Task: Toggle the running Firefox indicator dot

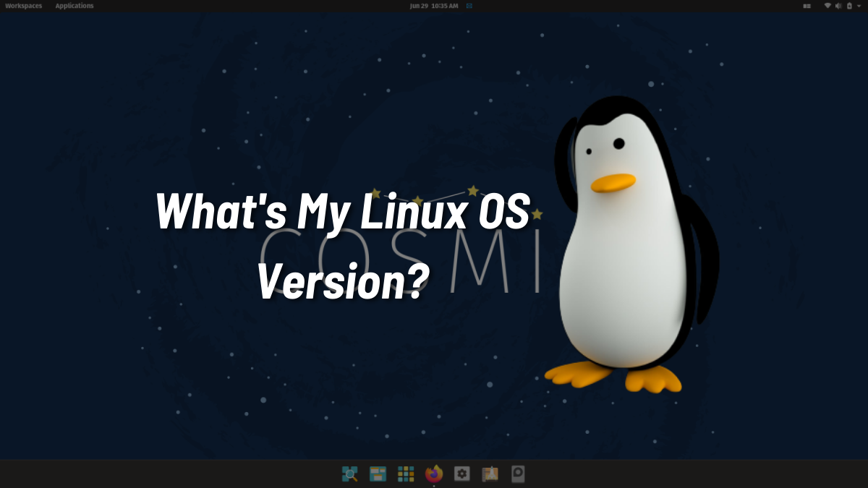Action: tap(434, 485)
